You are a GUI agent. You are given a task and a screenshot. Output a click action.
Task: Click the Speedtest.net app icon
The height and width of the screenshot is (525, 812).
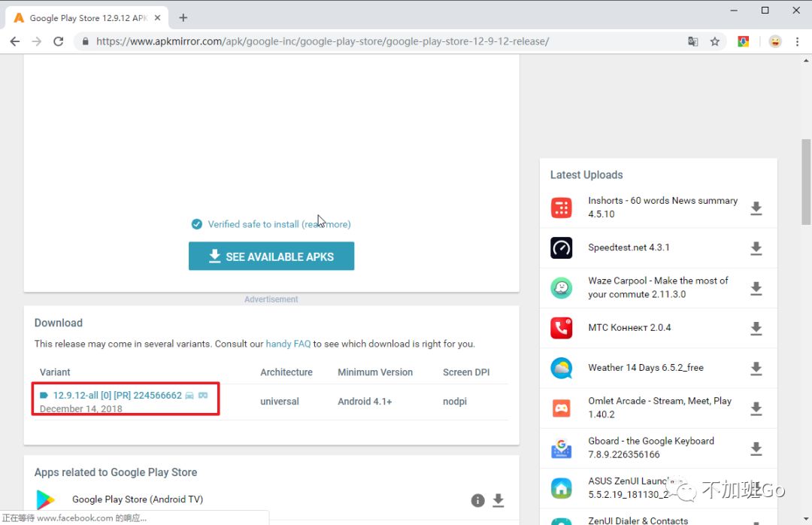tap(562, 247)
